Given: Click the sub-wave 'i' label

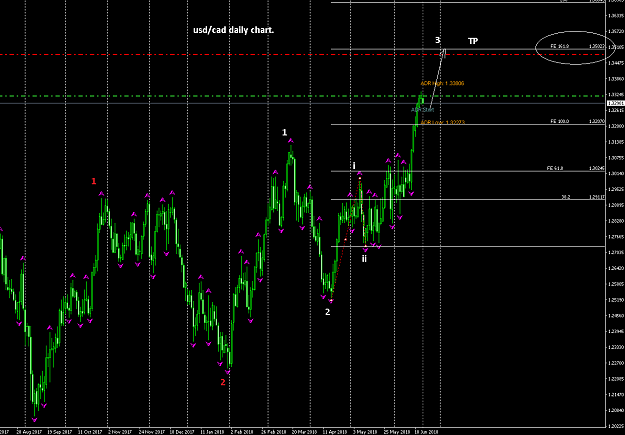Looking at the screenshot, I should click(354, 165).
